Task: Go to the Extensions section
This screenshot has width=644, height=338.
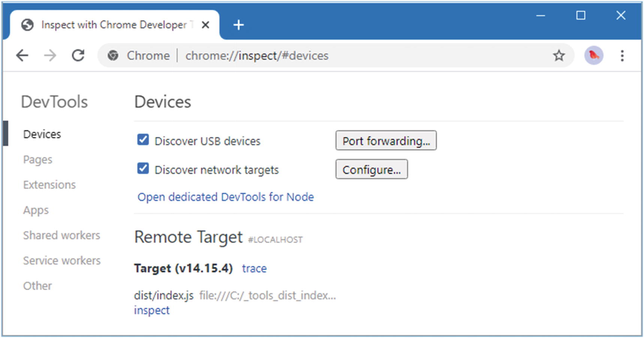Action: pos(49,185)
